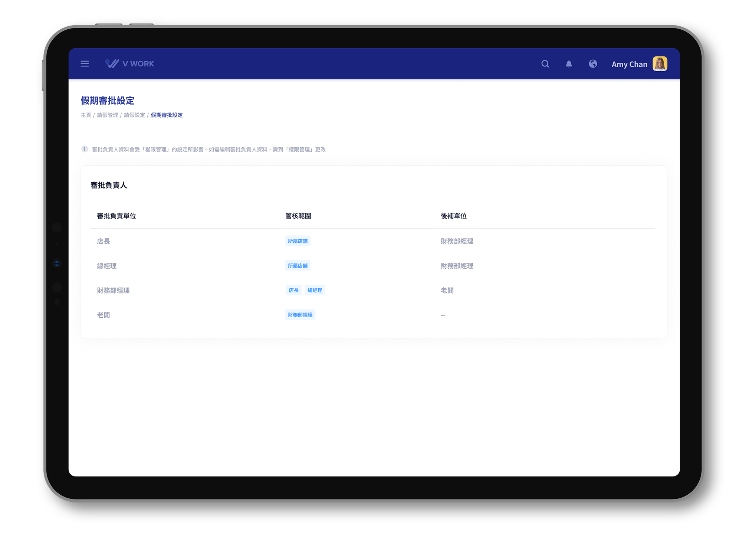
Task: Go to 主頁 breadcrumb link
Action: 86,115
